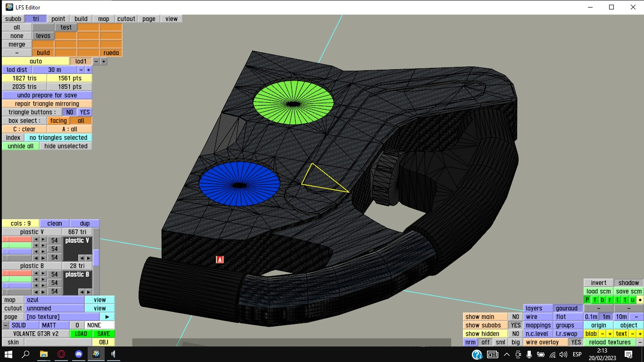Screen dimensions: 644x362
Task: Toggle show hidden NO button
Action: (x=516, y=334)
